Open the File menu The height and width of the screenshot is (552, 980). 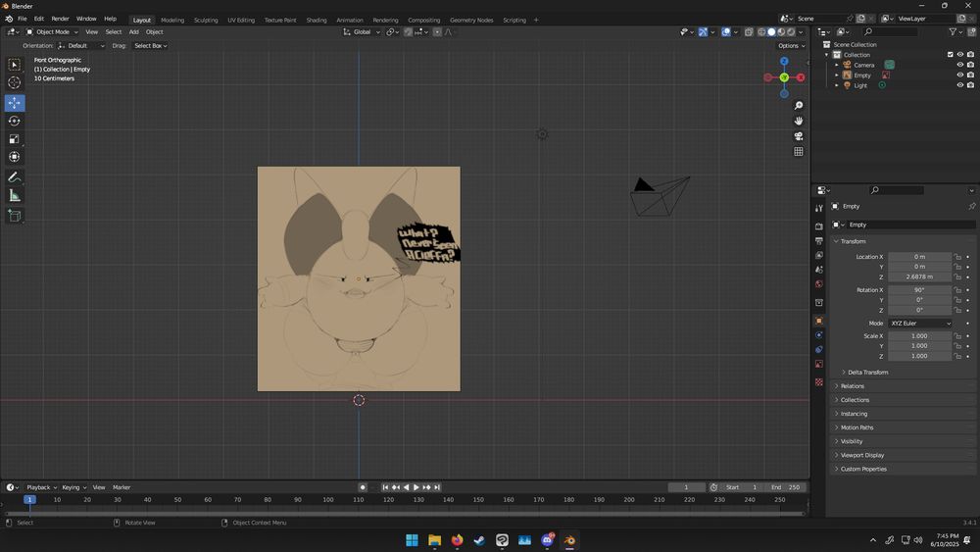pyautogui.click(x=22, y=19)
